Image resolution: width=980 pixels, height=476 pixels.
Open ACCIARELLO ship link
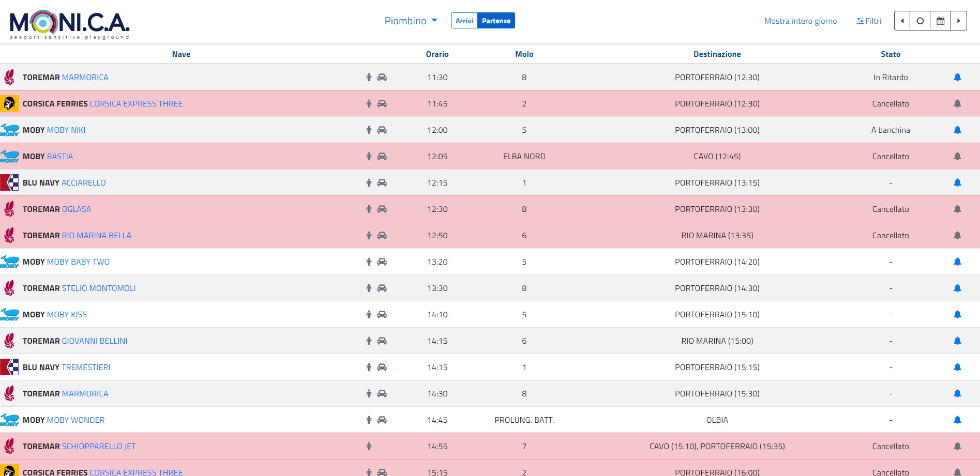tap(84, 183)
